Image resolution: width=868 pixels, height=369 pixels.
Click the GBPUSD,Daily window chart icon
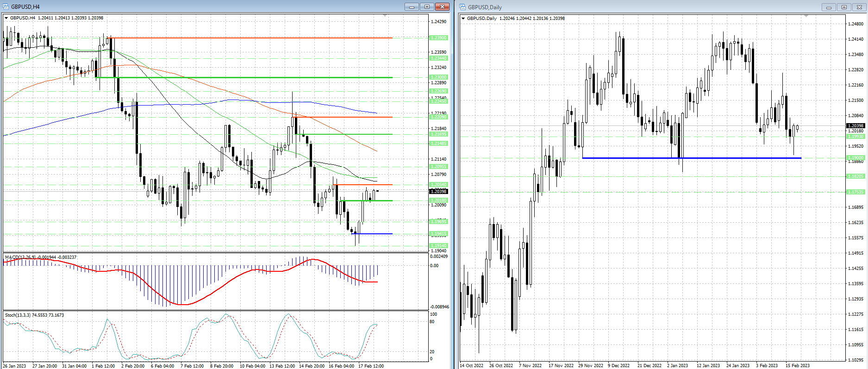pyautogui.click(x=462, y=7)
